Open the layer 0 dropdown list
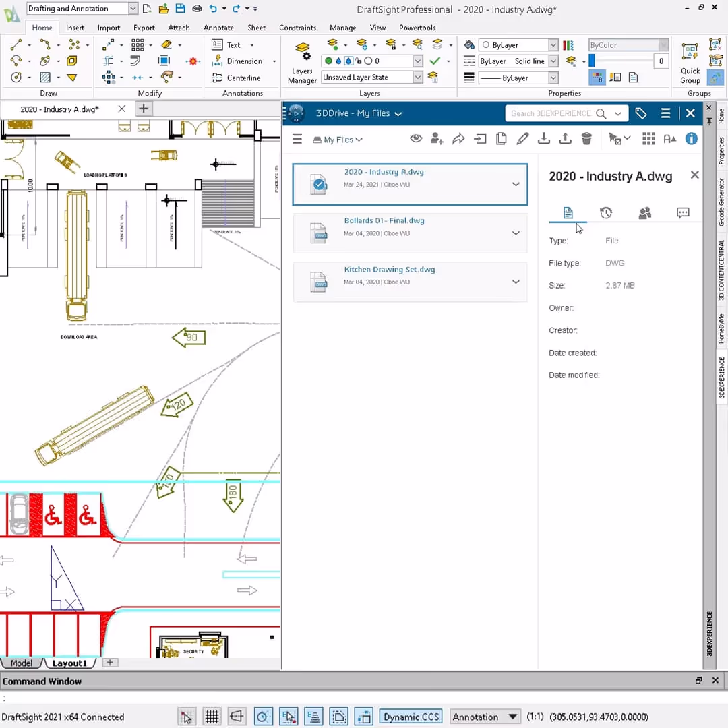728x728 pixels. (417, 61)
